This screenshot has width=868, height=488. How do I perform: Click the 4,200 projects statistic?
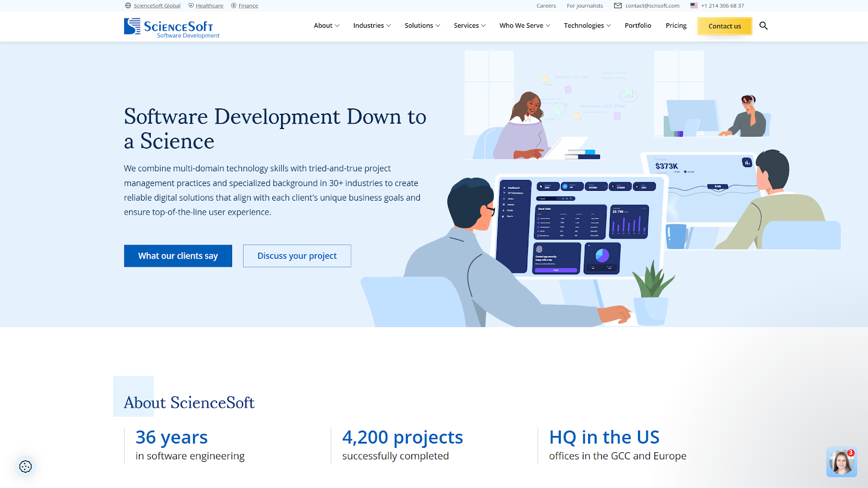(x=403, y=437)
